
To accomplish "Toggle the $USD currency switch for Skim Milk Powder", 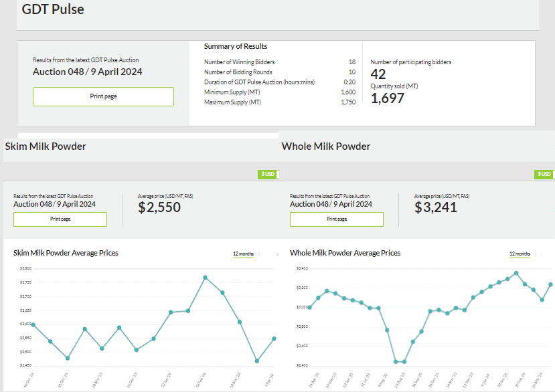I will 268,174.
